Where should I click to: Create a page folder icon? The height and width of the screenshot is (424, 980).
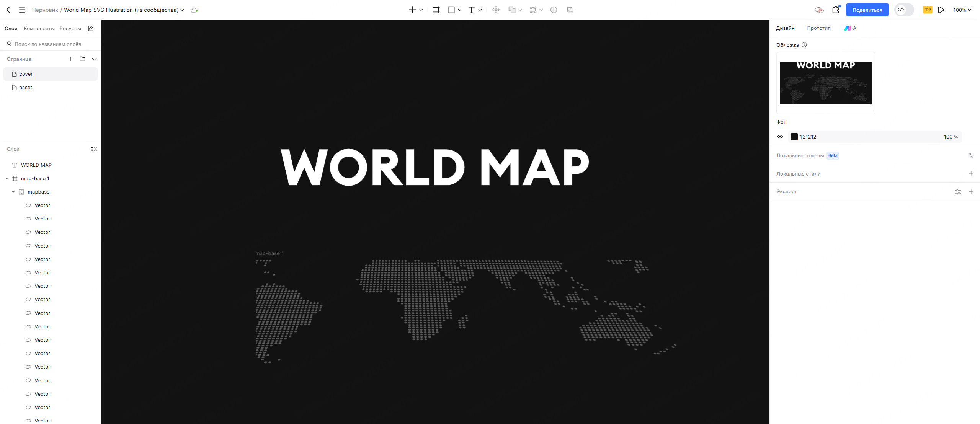(82, 59)
